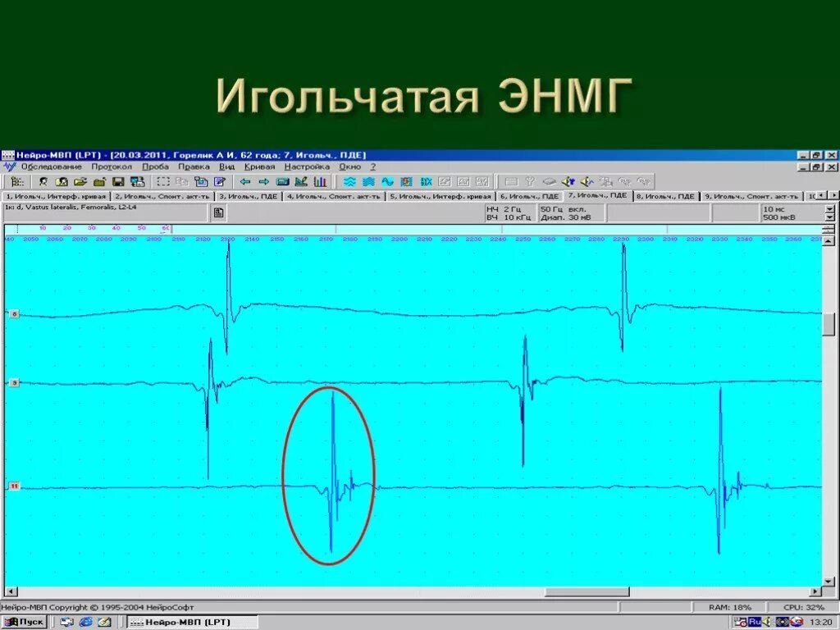Open the lower dropdown arrow beside 500 мкВ
840x630 pixels.
coord(830,217)
